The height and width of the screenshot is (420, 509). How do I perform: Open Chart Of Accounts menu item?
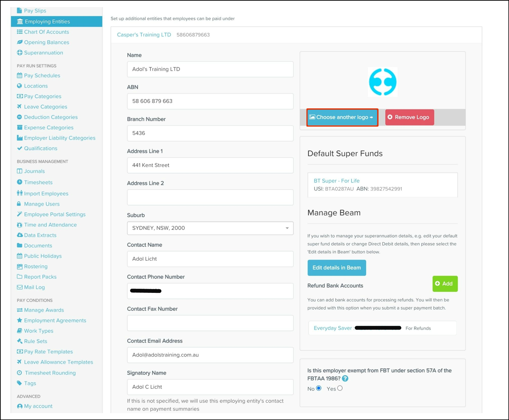point(46,32)
